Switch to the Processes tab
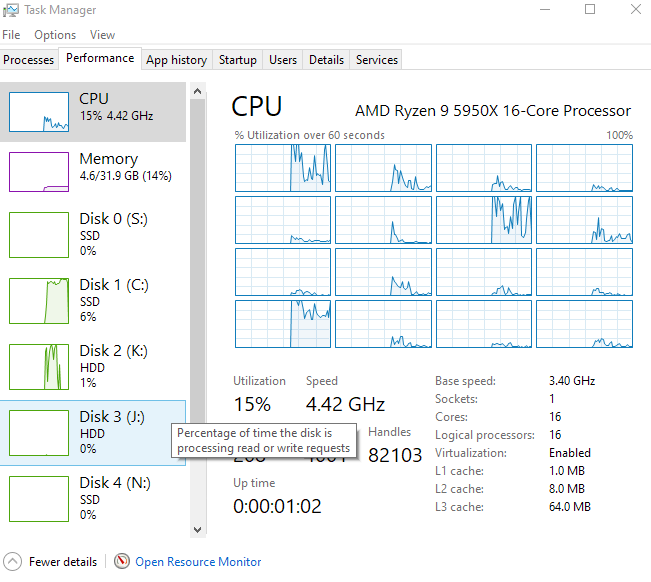 [x=29, y=60]
